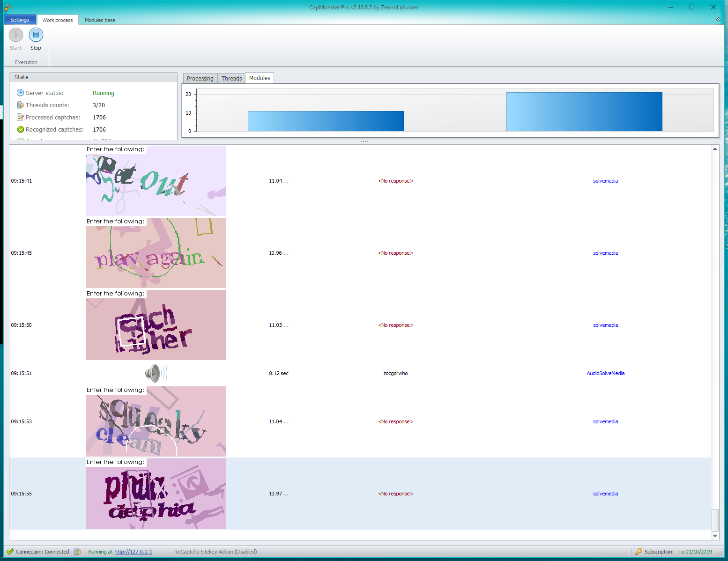The image size is (728, 561).
Task: Click the Running status value
Action: click(x=104, y=93)
